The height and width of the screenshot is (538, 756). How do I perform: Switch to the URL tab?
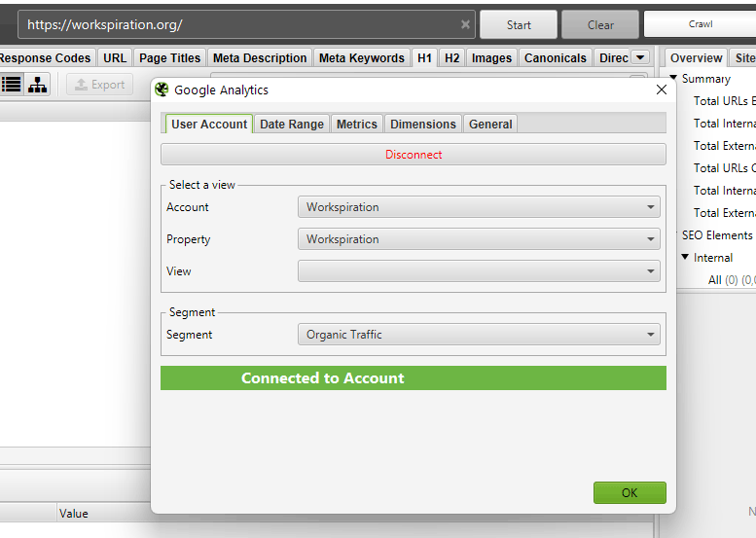pos(115,57)
